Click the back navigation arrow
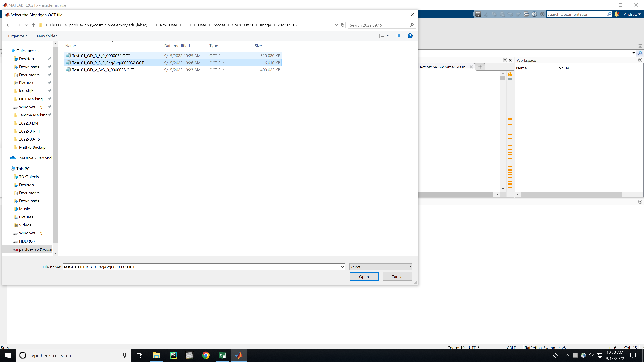Viewport: 644px width, 362px height. coord(9,25)
